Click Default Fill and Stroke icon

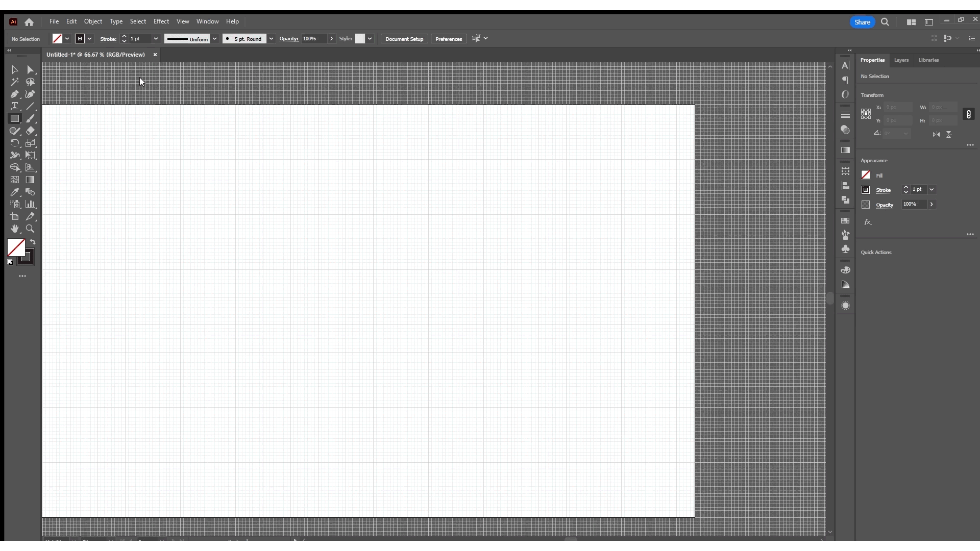click(x=10, y=262)
